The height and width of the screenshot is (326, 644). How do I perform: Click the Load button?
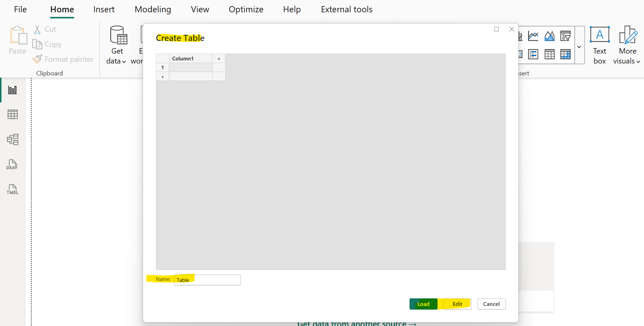(x=424, y=304)
